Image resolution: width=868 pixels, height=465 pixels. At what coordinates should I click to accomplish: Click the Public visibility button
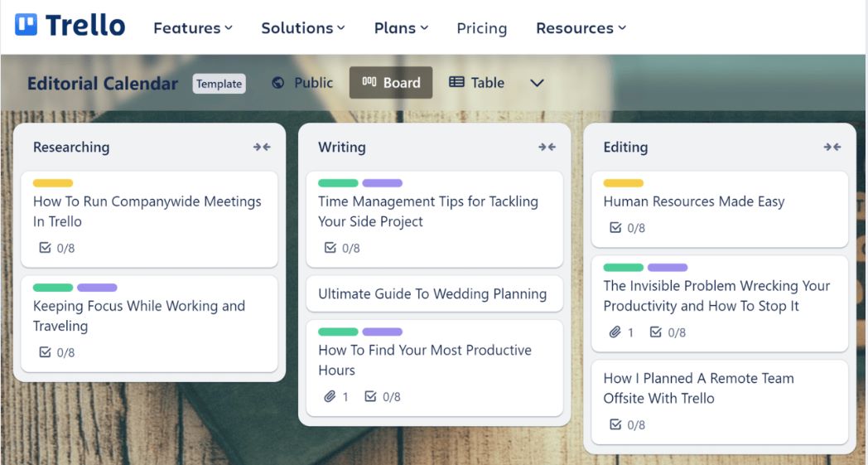(x=302, y=83)
